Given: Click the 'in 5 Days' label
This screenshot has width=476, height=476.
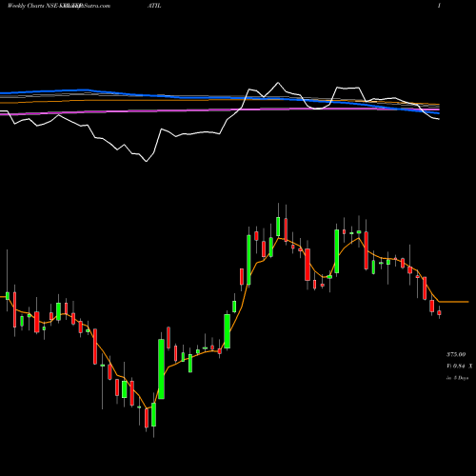Looking at the screenshot, I should 457,378.
